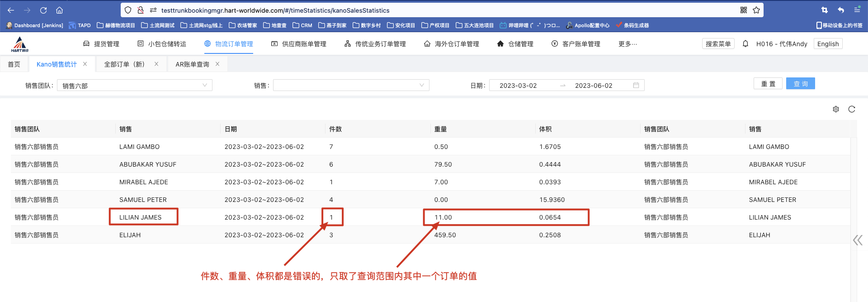Go to browser home page icon
The image size is (868, 302).
point(59,10)
